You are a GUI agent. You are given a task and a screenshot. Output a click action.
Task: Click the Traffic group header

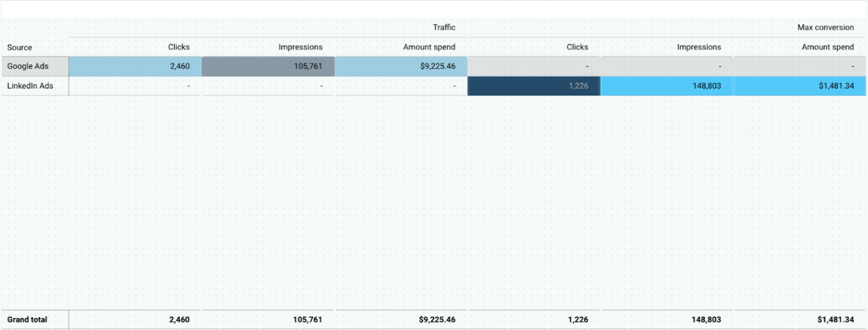click(444, 27)
